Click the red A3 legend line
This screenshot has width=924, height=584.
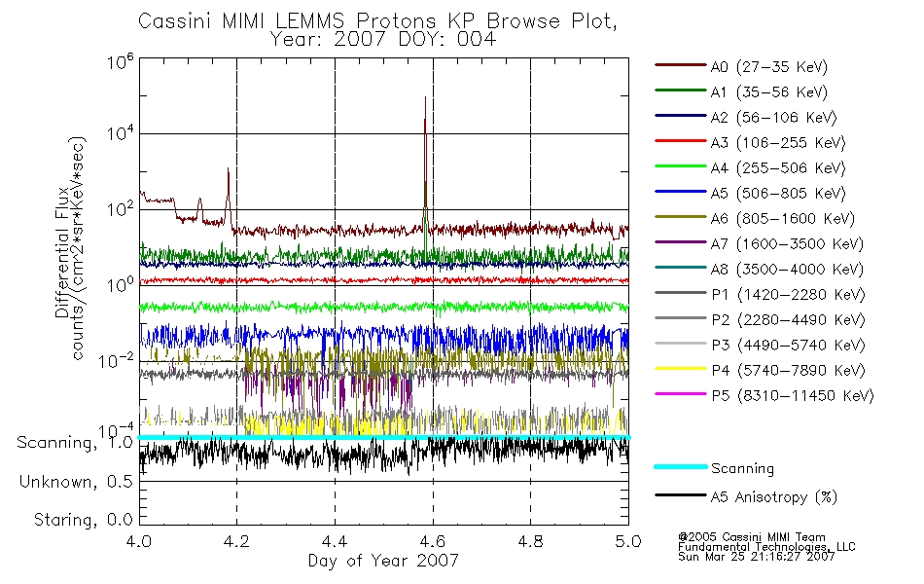point(681,141)
